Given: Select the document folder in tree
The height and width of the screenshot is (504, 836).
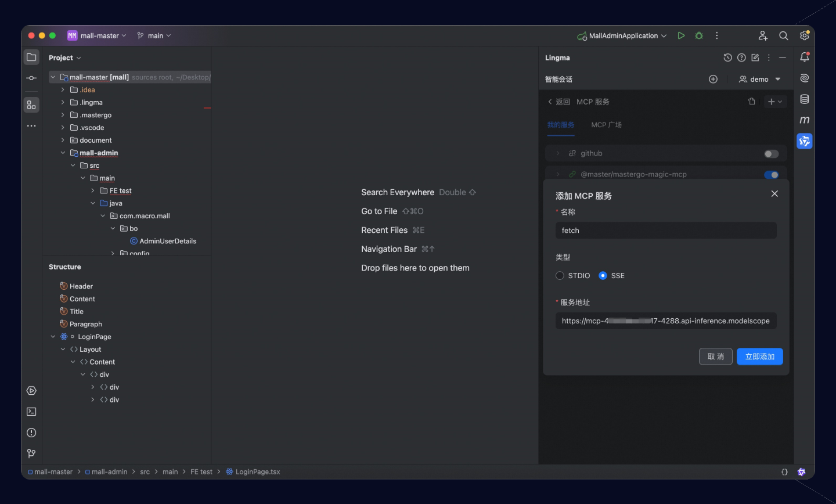Looking at the screenshot, I should click(x=96, y=141).
